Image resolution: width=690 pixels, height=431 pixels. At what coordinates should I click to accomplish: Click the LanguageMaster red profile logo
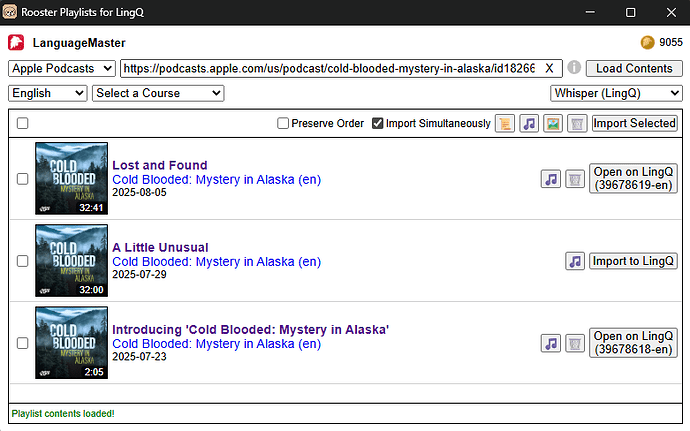[16, 43]
